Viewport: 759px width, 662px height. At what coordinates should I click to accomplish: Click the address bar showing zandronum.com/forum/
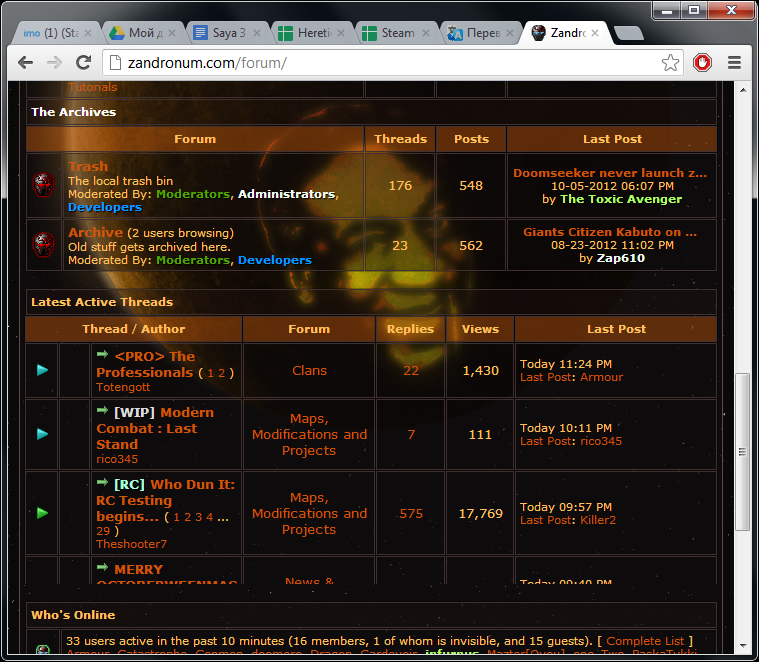point(380,63)
